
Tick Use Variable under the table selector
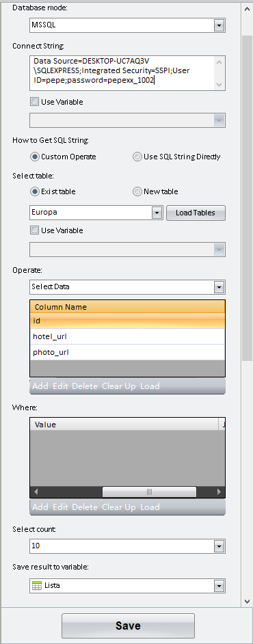(34, 230)
